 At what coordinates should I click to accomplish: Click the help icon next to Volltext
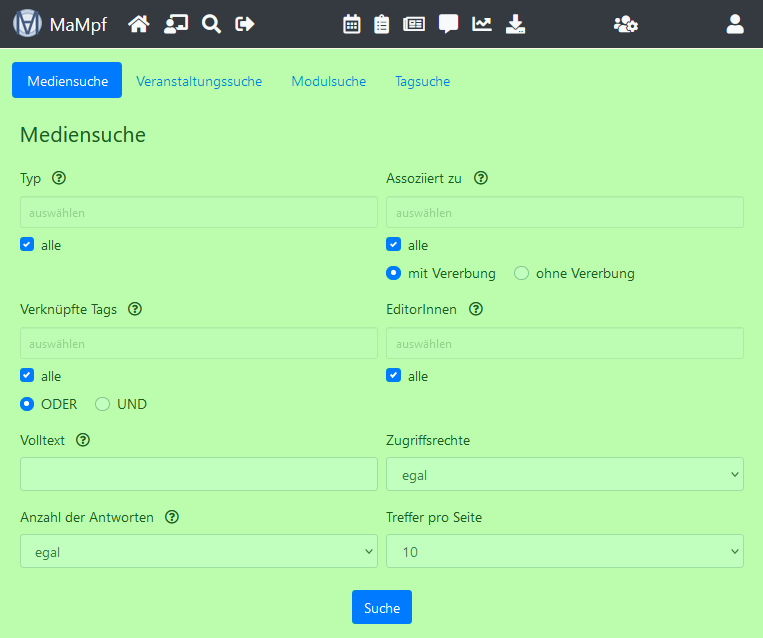pyautogui.click(x=83, y=440)
